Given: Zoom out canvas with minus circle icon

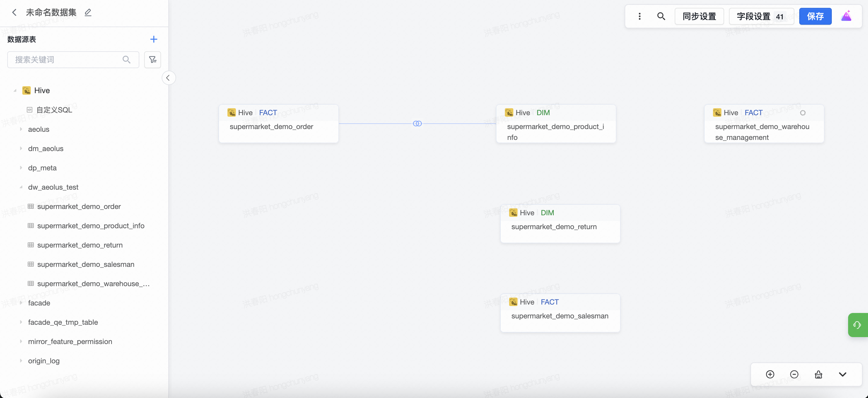Looking at the screenshot, I should coord(794,374).
